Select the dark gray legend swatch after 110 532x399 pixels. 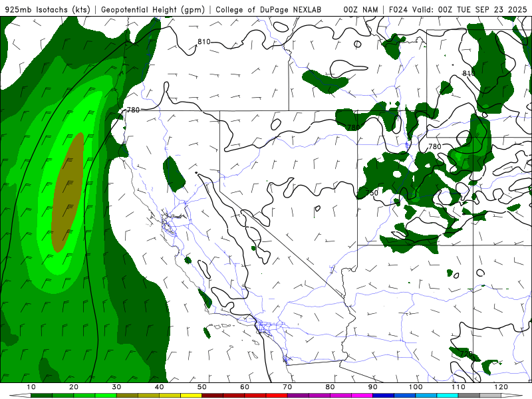pyautogui.click(x=469, y=396)
